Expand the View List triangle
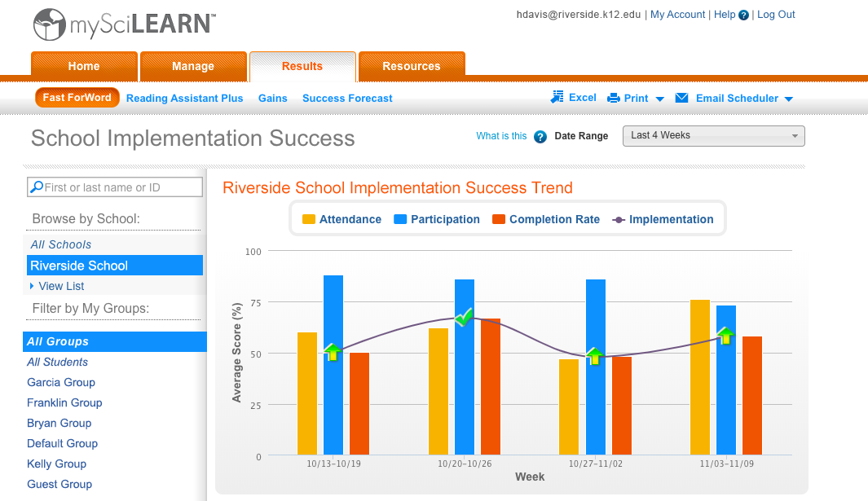The height and width of the screenshot is (501, 868). click(x=32, y=286)
